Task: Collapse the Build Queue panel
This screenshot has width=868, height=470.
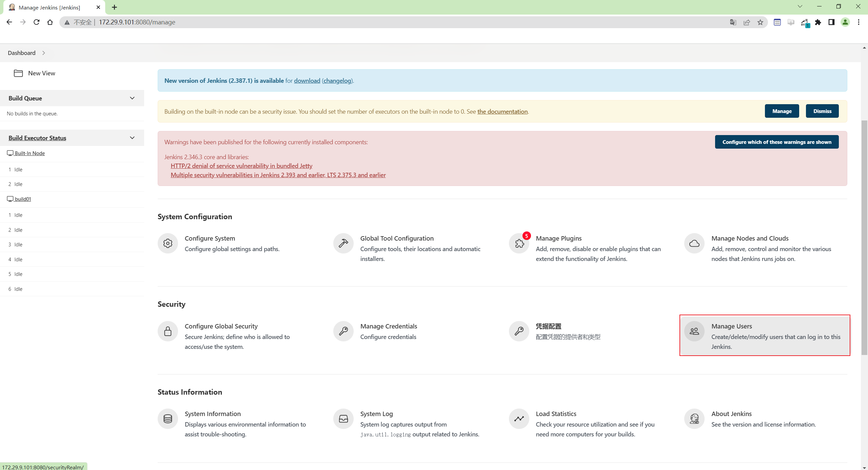Action: [132, 98]
